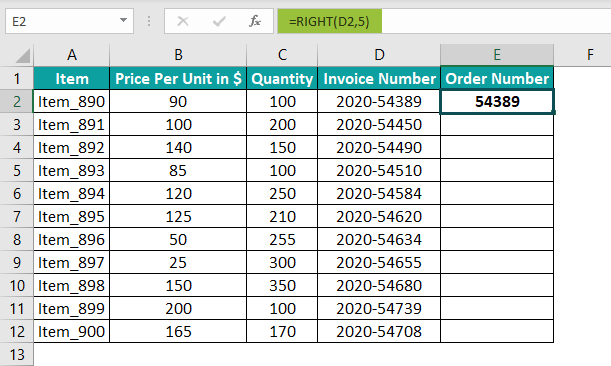The image size is (611, 366).
Task: Select column E header
Action: pyautogui.click(x=497, y=55)
